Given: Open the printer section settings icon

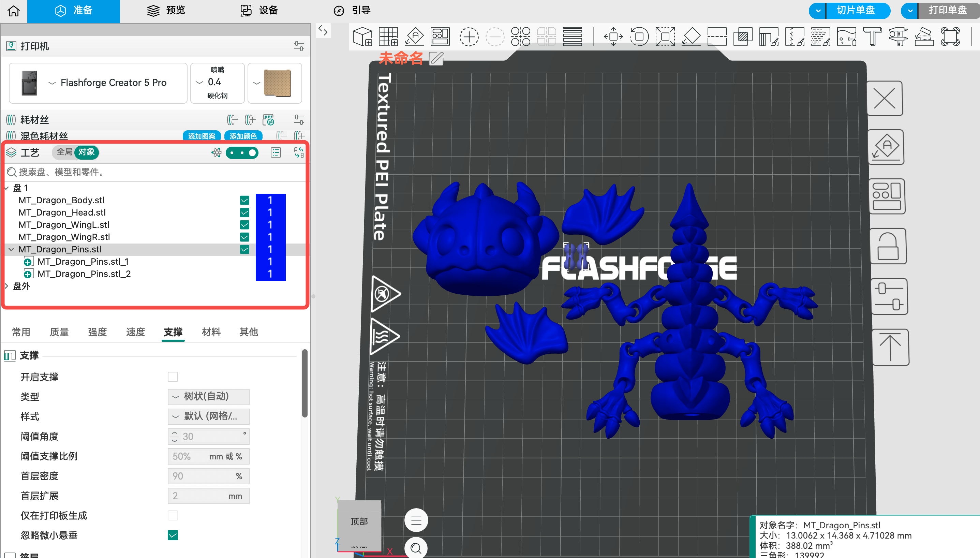Looking at the screenshot, I should click(299, 46).
